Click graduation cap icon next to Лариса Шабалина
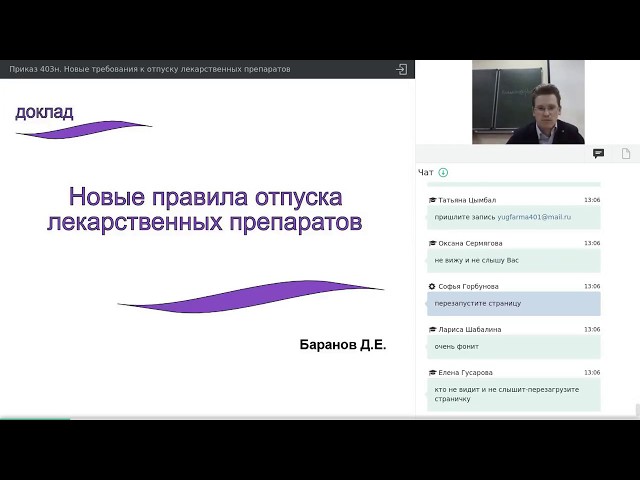640x480 pixels. coord(432,329)
